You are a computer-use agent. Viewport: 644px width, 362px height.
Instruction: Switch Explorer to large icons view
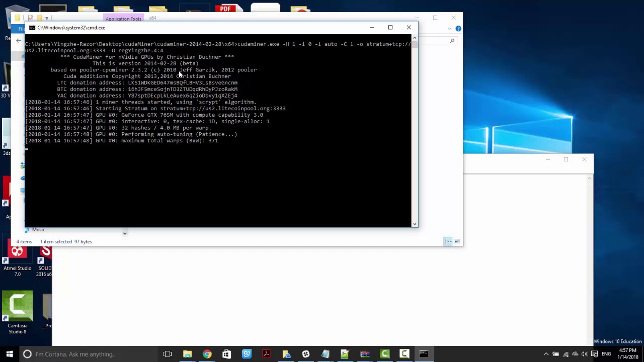click(456, 241)
